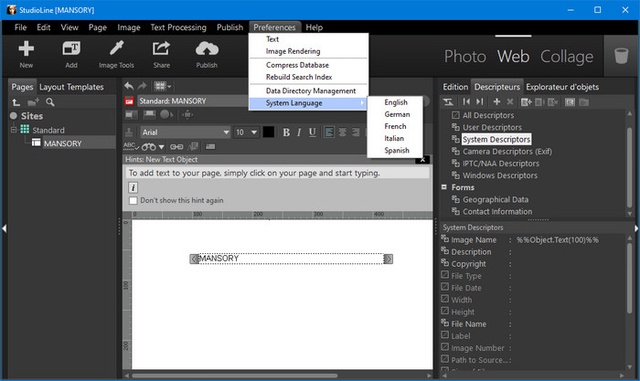
Task: Toggle File Type descriptor checkbox
Action: (445, 275)
